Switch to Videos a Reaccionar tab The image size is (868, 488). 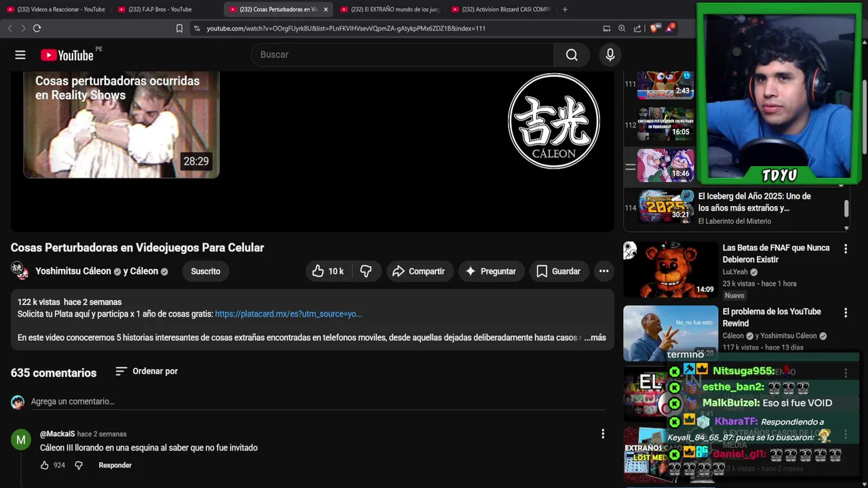[56, 9]
